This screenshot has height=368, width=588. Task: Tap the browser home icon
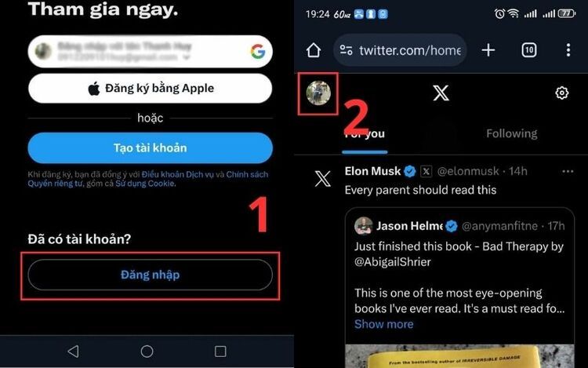(313, 50)
